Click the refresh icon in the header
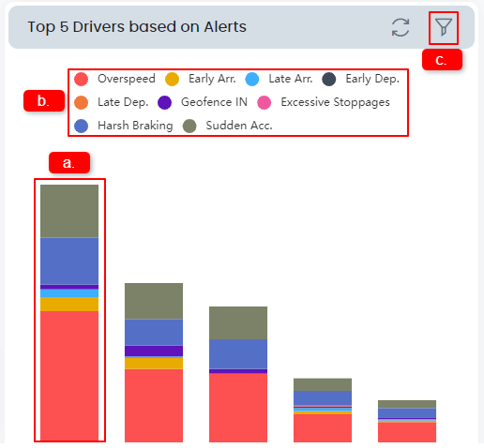Screen dimensions: 484x448 (401, 27)
